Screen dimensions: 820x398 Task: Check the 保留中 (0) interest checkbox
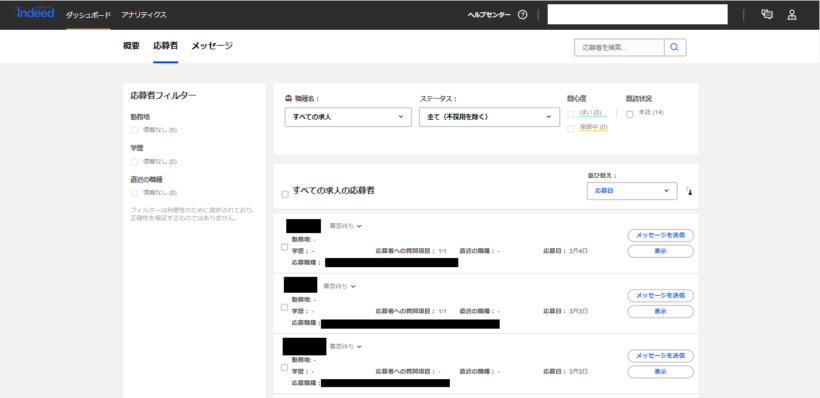point(571,129)
